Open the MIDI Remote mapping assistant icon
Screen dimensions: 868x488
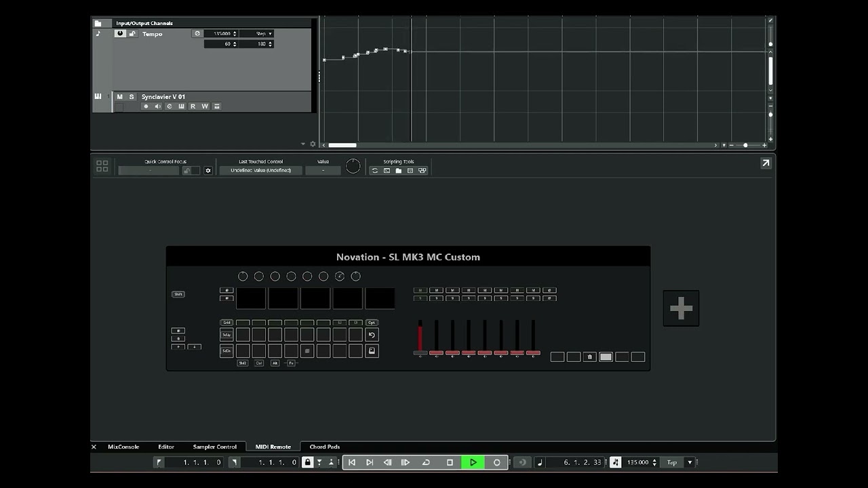point(422,171)
